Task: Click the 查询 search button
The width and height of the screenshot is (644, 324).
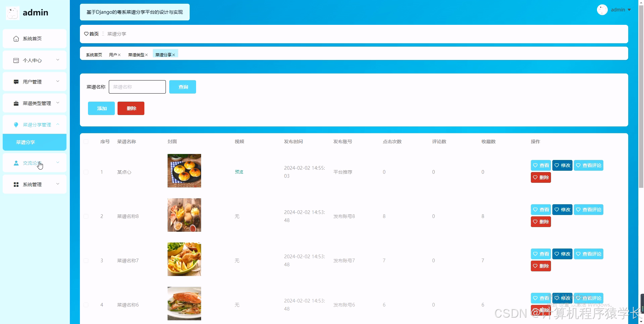Action: pyautogui.click(x=183, y=87)
